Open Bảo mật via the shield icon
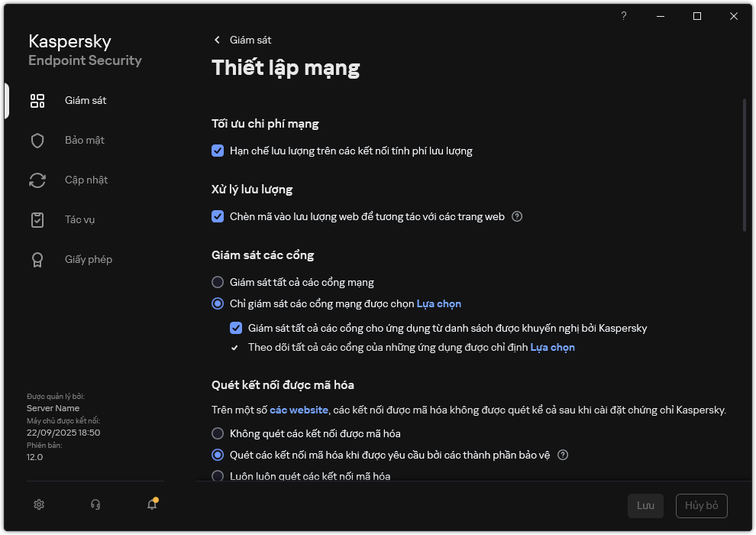Image resolution: width=756 pixels, height=535 pixels. pyautogui.click(x=37, y=141)
